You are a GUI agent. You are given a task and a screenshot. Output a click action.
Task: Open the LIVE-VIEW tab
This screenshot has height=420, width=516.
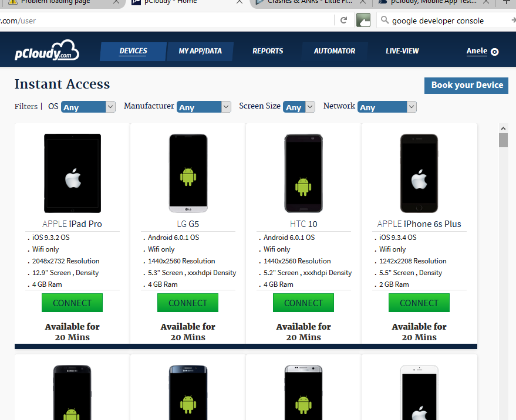click(x=402, y=51)
